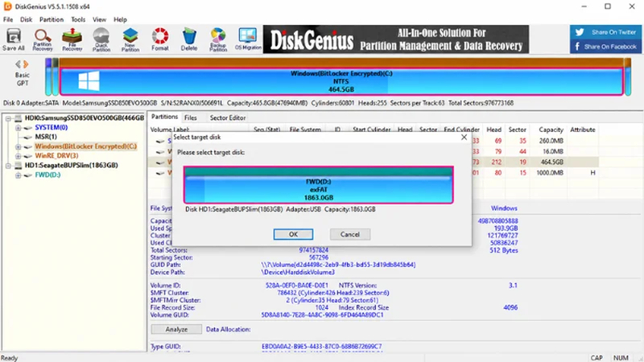Click the DiskGenius banner advertisement

coord(396,39)
